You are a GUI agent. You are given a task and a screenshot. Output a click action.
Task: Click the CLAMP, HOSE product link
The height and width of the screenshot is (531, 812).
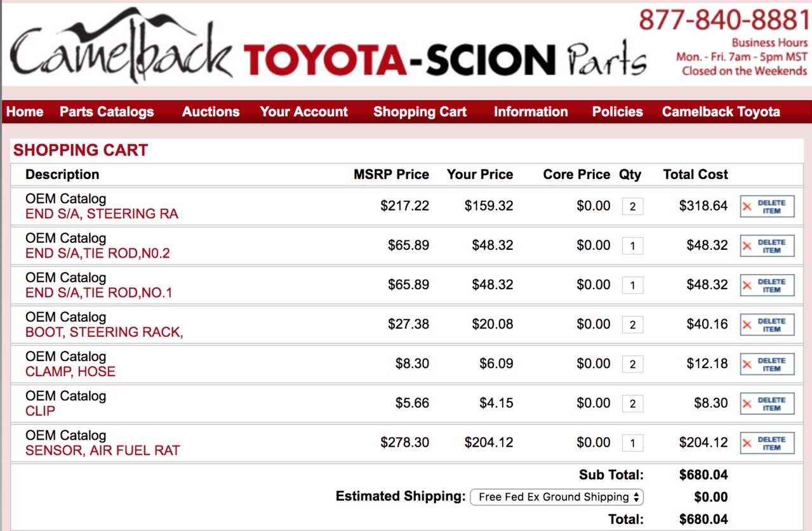(x=70, y=372)
